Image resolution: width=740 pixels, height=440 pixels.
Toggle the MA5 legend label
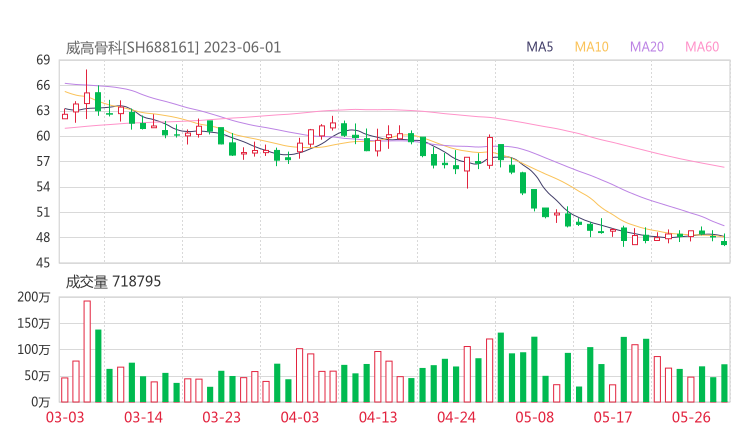pyautogui.click(x=540, y=47)
